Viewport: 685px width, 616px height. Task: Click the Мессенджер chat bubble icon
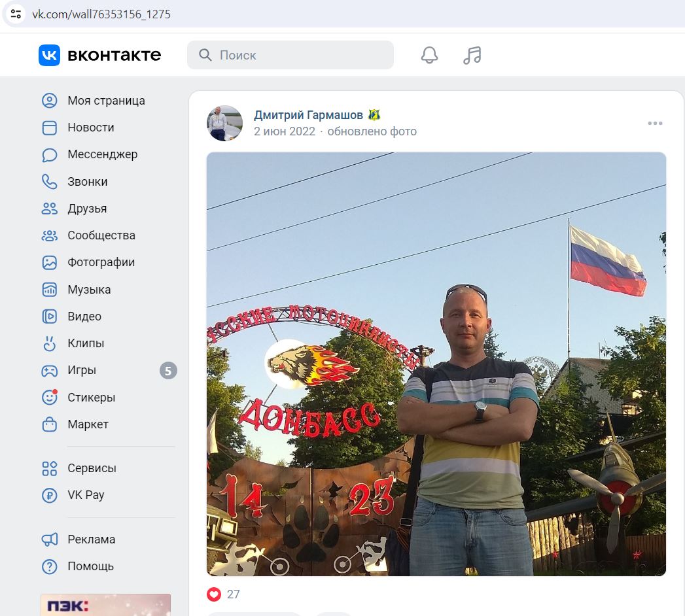49,154
